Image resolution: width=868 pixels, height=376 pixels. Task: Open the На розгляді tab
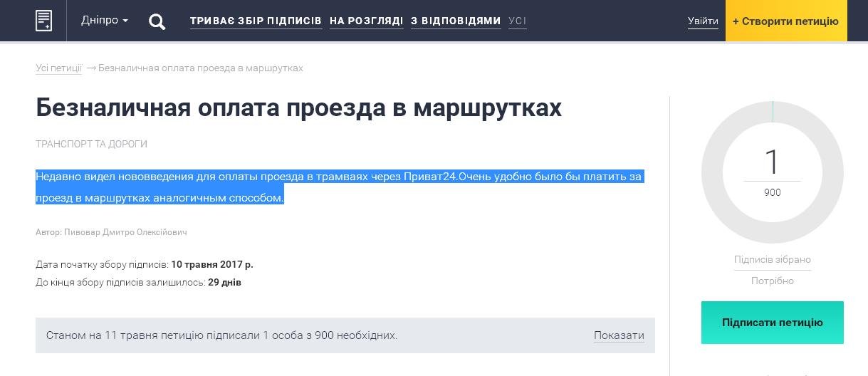click(x=366, y=21)
